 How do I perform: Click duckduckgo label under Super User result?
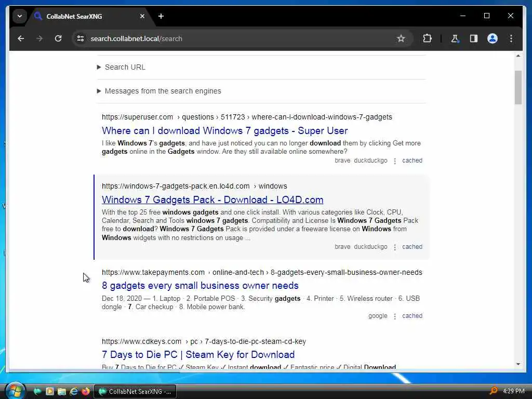(x=370, y=161)
